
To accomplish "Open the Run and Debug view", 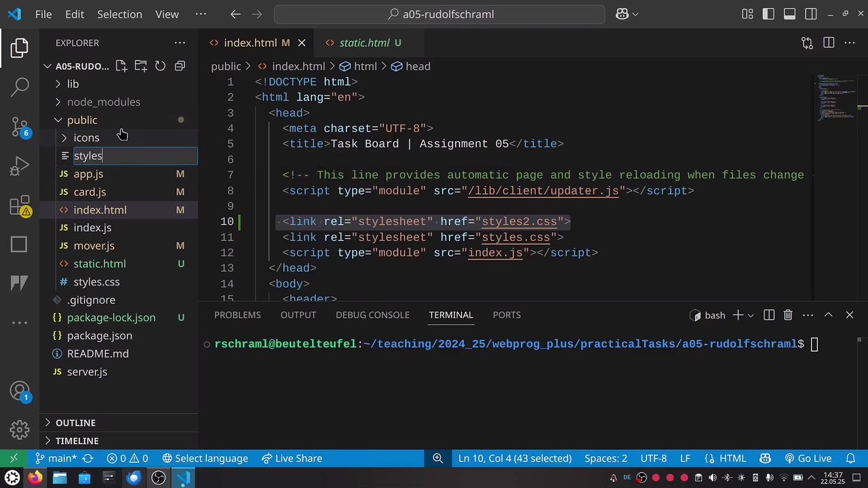I will tap(20, 165).
